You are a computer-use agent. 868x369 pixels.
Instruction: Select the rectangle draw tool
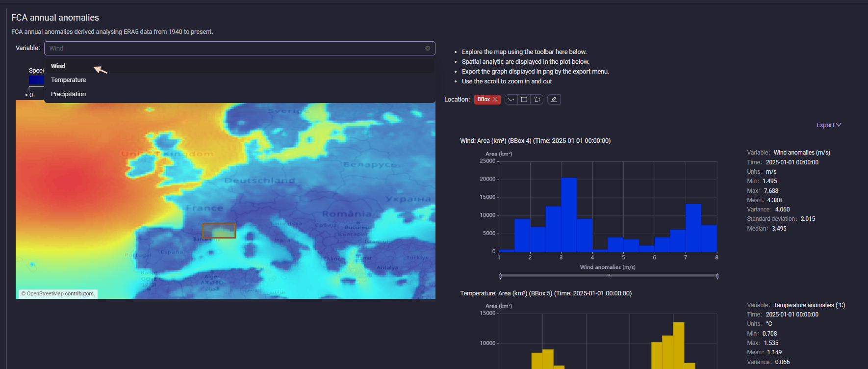[524, 100]
